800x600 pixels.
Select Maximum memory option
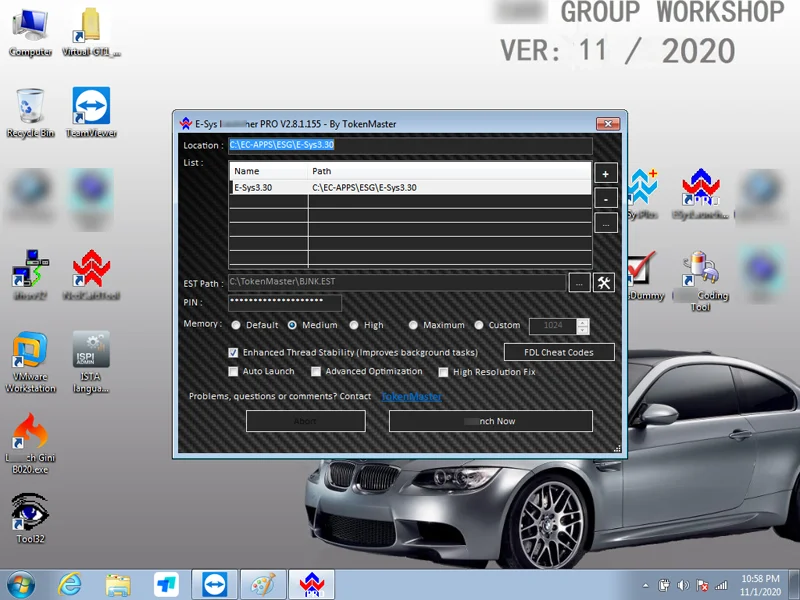[x=413, y=326]
